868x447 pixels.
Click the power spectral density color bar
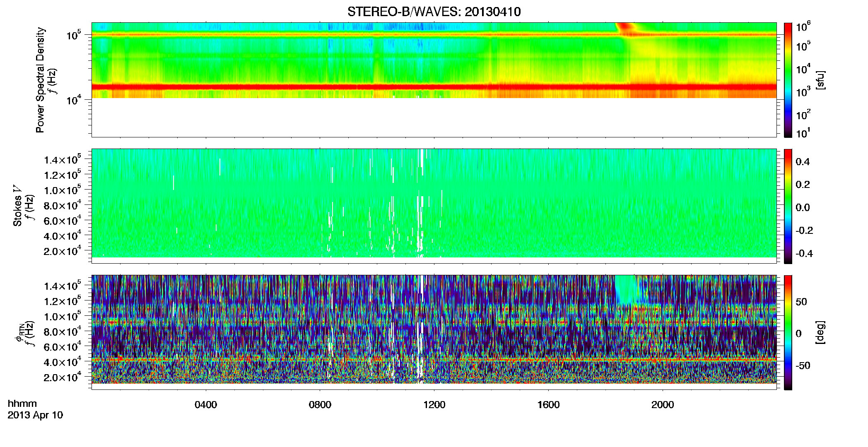tap(788, 79)
